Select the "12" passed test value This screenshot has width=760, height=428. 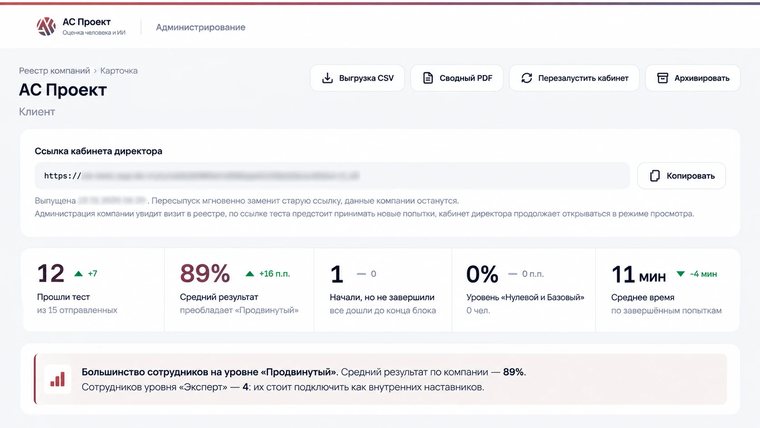pyautogui.click(x=50, y=273)
